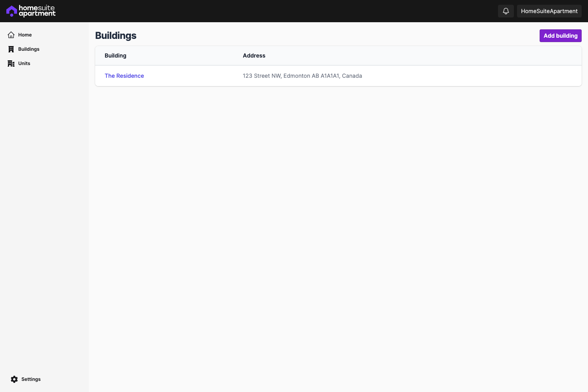Viewport: 588px width, 392px height.
Task: Select the 123 Street NW address cell
Action: pos(303,76)
